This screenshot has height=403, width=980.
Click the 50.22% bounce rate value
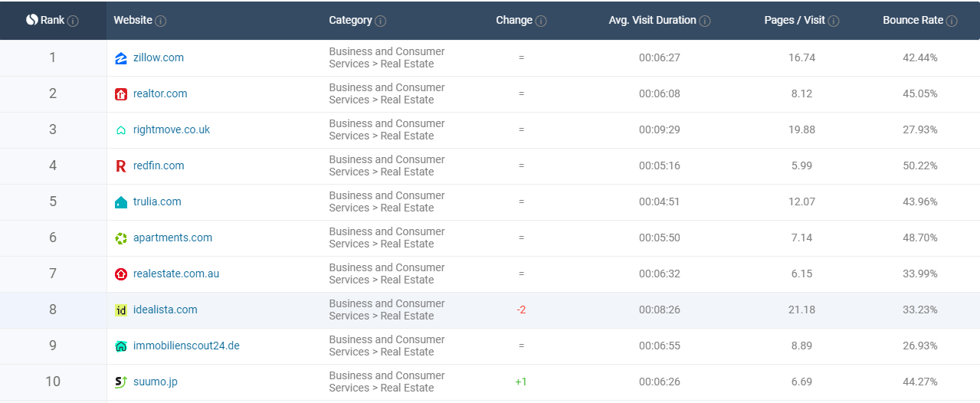(920, 165)
